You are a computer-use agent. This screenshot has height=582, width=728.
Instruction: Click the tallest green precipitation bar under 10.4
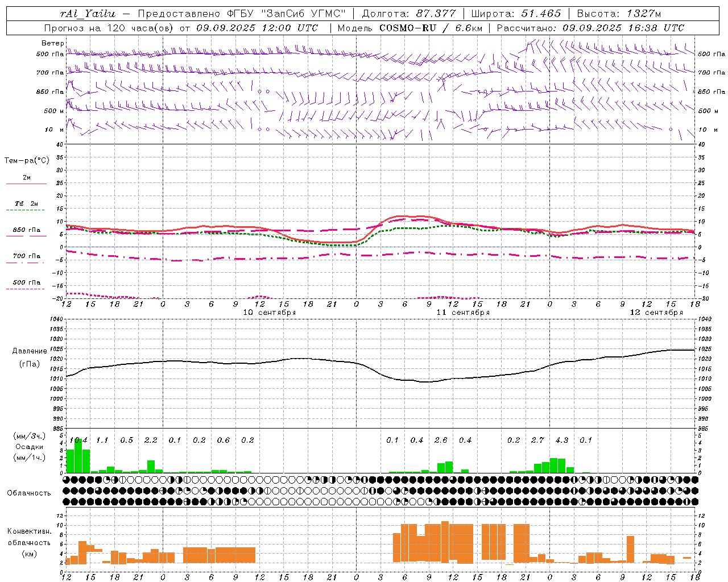click(x=78, y=455)
